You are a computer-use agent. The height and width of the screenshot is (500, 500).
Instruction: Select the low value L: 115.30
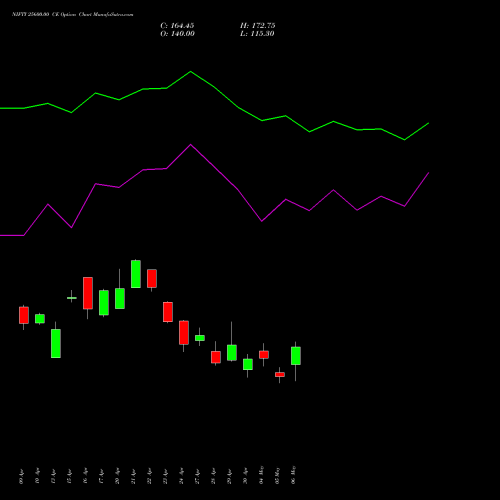257,34
